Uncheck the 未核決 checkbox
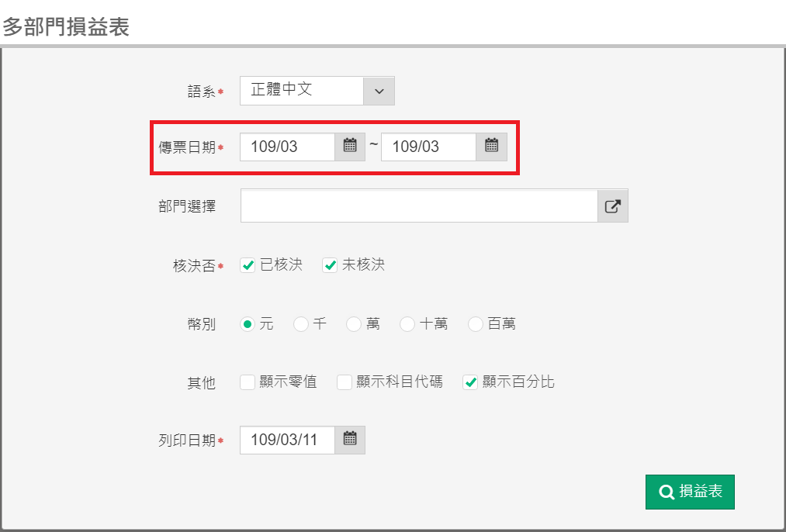The image size is (786, 532). pyautogui.click(x=329, y=265)
